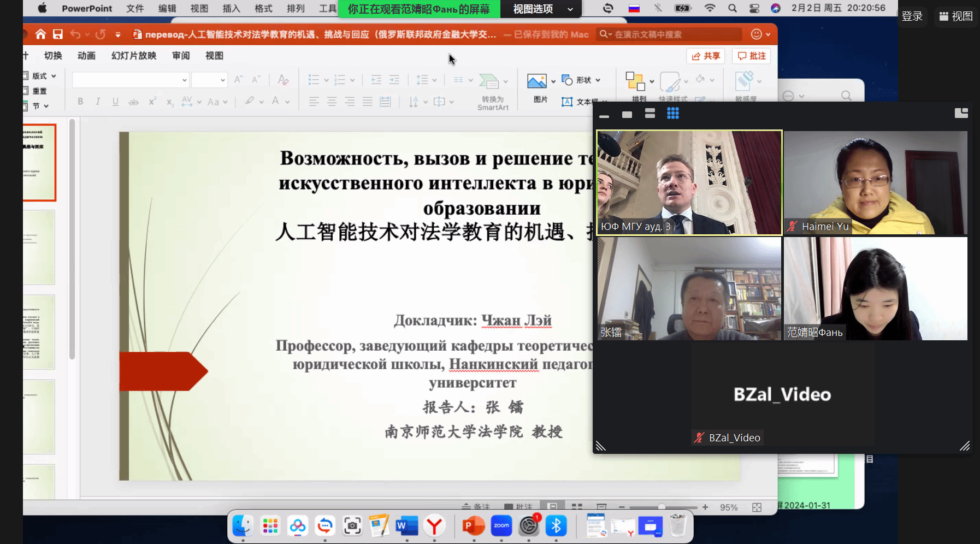Viewport: 980px width, 544px height.
Task: Click the 批注 comments button
Action: [x=752, y=56]
